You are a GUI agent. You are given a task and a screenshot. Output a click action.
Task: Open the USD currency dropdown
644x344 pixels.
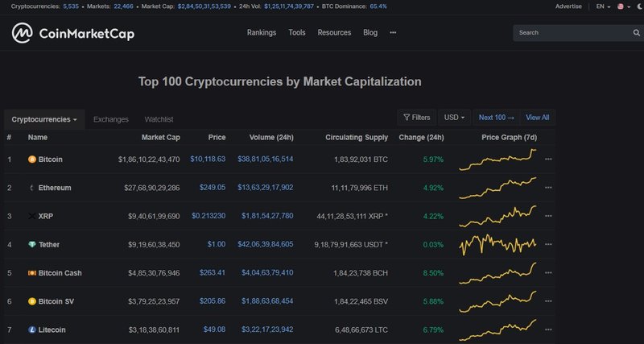coord(454,118)
